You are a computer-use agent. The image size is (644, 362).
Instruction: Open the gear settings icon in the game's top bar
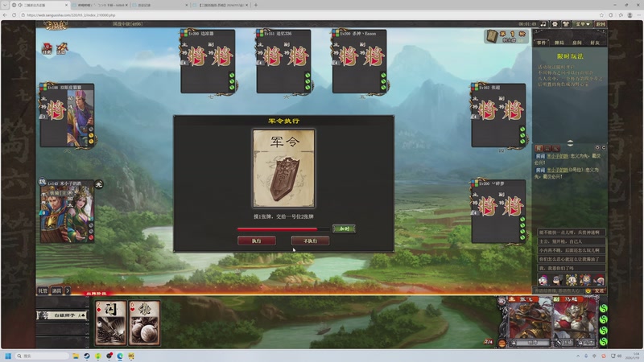pos(555,24)
